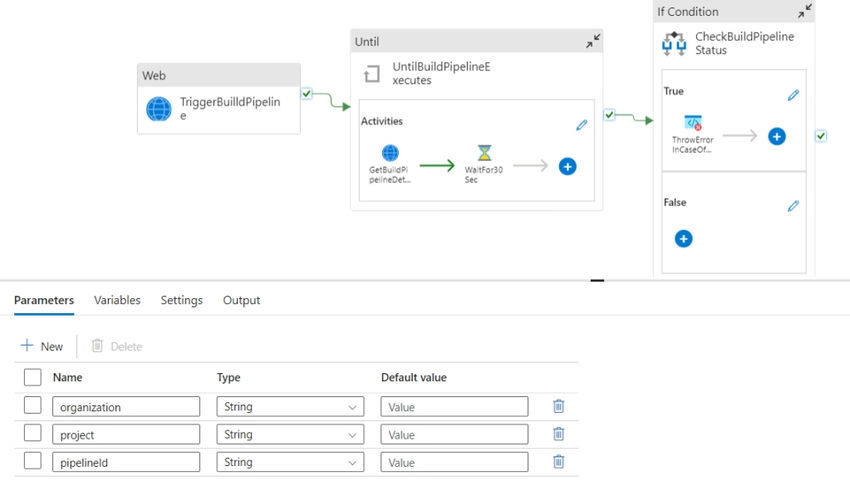Image resolution: width=850 pixels, height=481 pixels.
Task: Select the TriggerBuilldPipeline web globe icon
Action: pos(159,108)
